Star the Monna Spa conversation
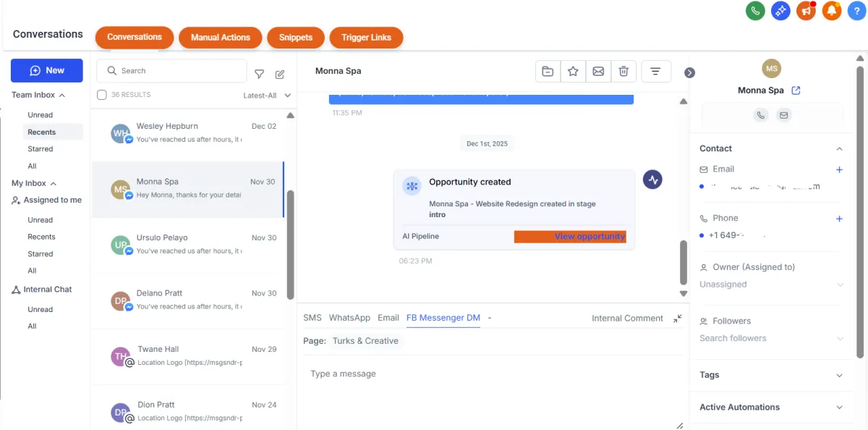 [x=573, y=71]
